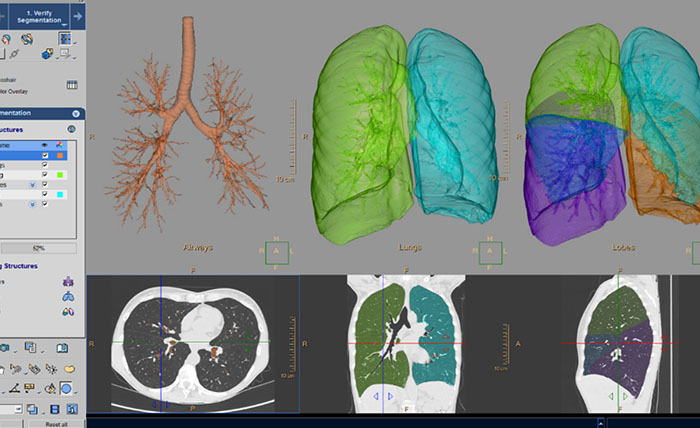
Task: Open the dropdown arrow beside copy images icon
Action: pos(42,352)
